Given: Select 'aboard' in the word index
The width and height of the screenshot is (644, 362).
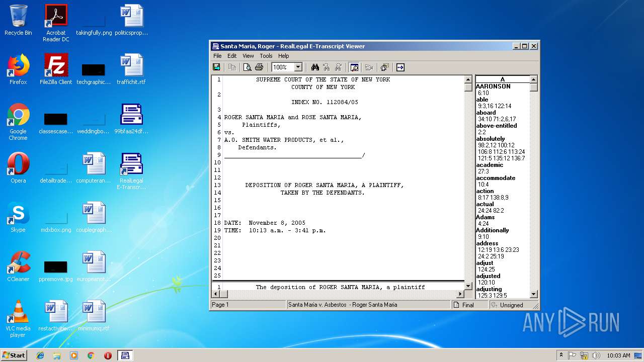Looking at the screenshot, I should (486, 113).
